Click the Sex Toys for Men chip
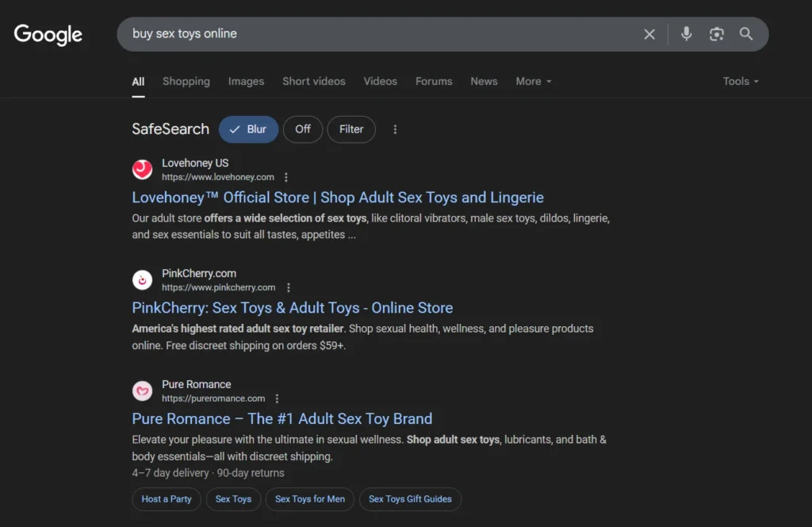 click(x=310, y=499)
